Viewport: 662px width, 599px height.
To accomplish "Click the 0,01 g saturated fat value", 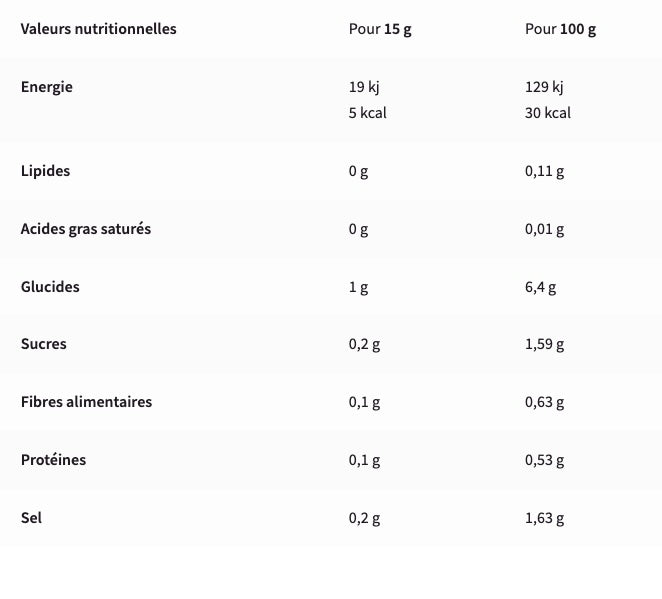I will pos(544,229).
